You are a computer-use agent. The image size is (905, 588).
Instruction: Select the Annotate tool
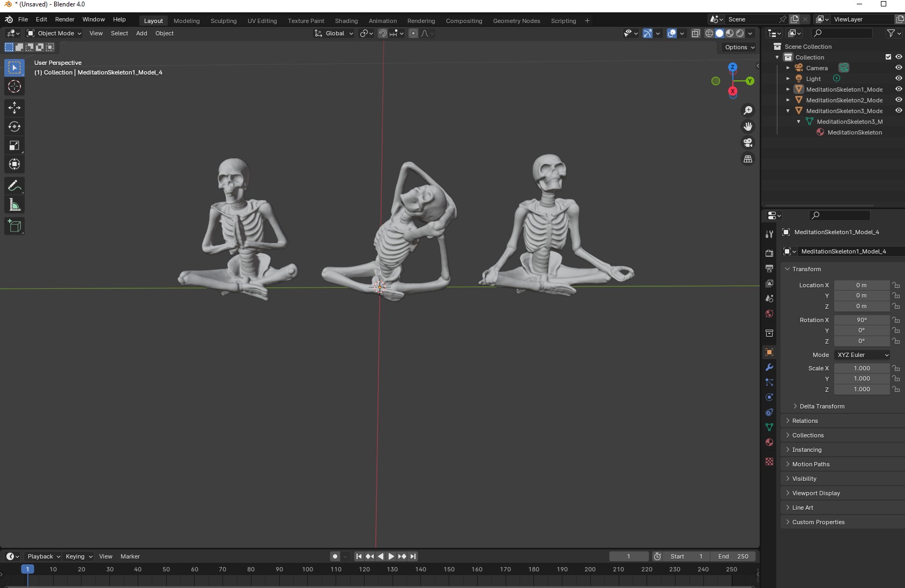[x=14, y=186]
